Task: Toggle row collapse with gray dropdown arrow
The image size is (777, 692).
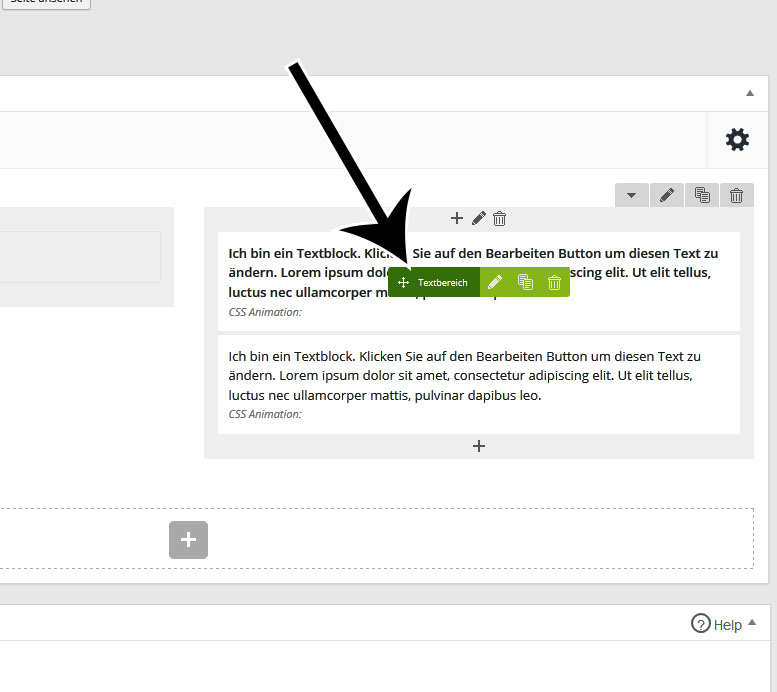Action: tap(631, 196)
